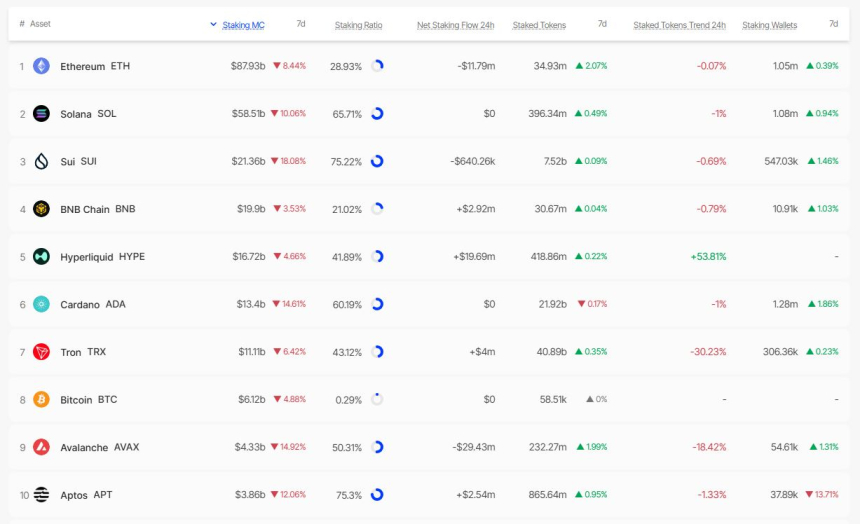This screenshot has width=860, height=524.
Task: Click the Hyperliquid logo icon
Action: pos(41,257)
